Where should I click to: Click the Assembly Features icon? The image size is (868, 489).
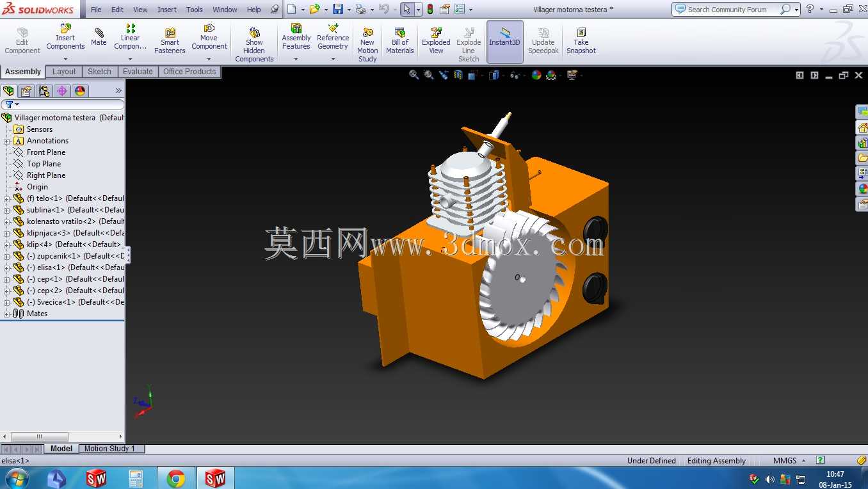(x=296, y=28)
